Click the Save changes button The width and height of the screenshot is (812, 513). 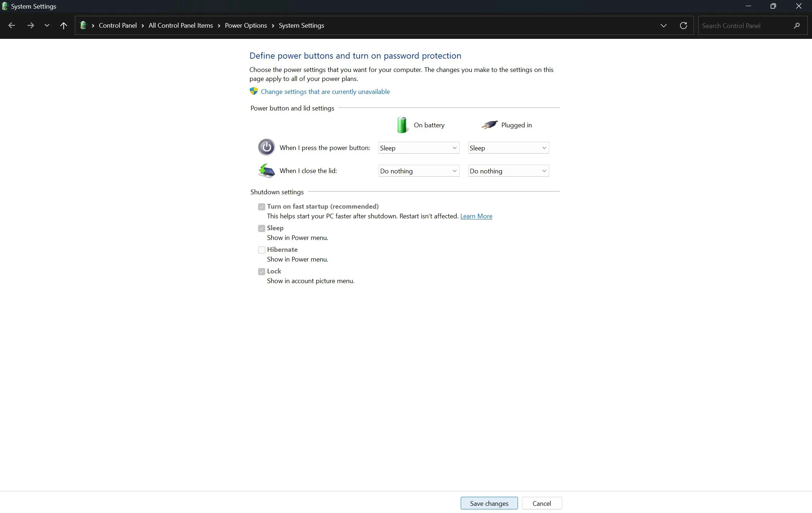click(488, 503)
